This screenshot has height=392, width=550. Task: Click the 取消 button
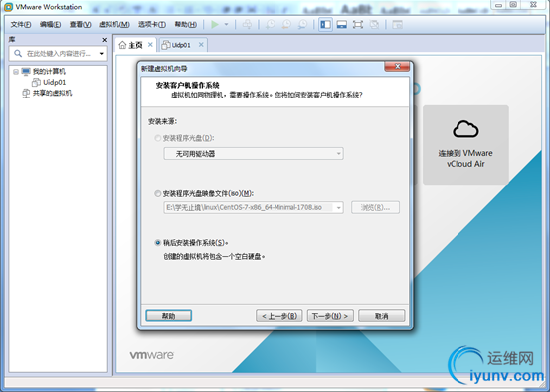(381, 316)
